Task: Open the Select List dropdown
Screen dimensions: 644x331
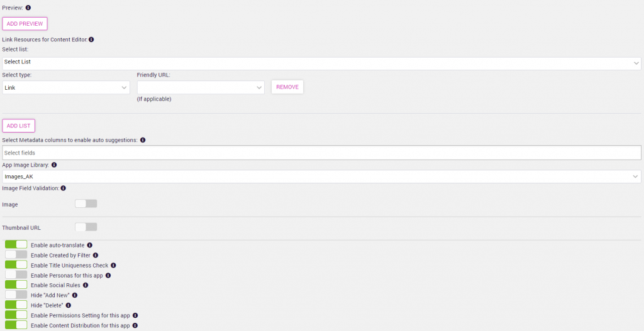Action: tap(321, 63)
